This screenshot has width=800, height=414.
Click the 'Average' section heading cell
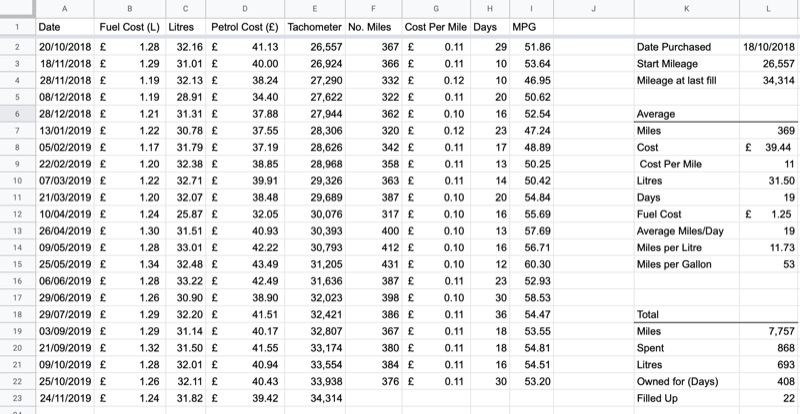point(687,114)
